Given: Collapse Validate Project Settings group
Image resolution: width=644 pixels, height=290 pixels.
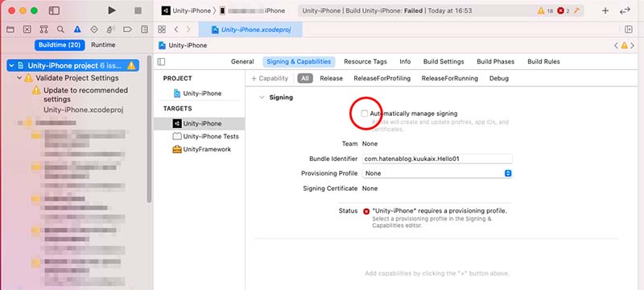Looking at the screenshot, I should tap(19, 78).
